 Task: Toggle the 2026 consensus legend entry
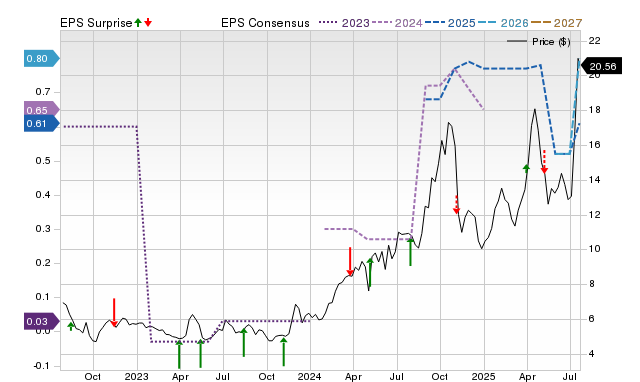coord(503,23)
